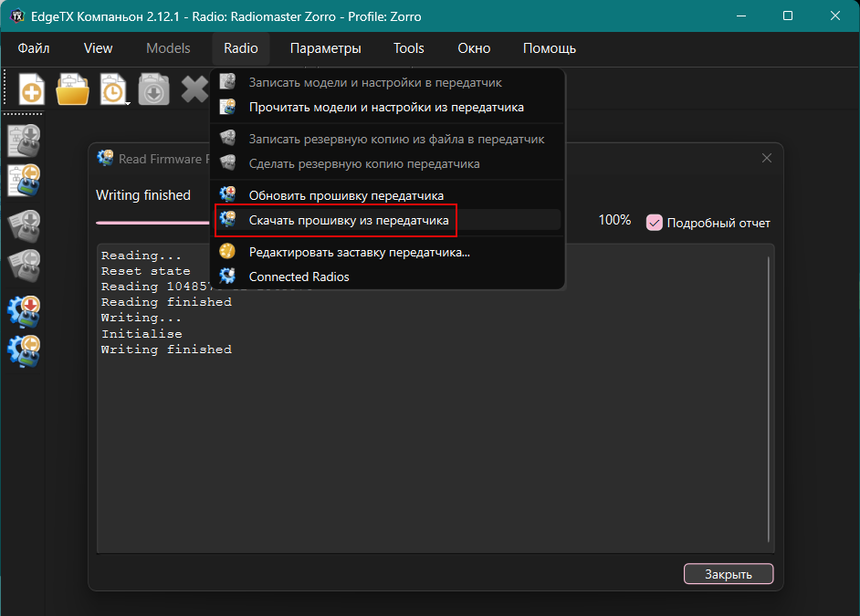Image resolution: width=860 pixels, height=616 pixels.
Task: Click sidebar icon to write models to radio
Action: click(x=24, y=141)
